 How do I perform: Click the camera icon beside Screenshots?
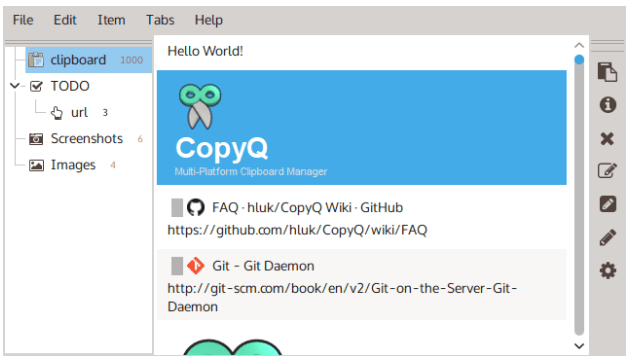(36, 139)
